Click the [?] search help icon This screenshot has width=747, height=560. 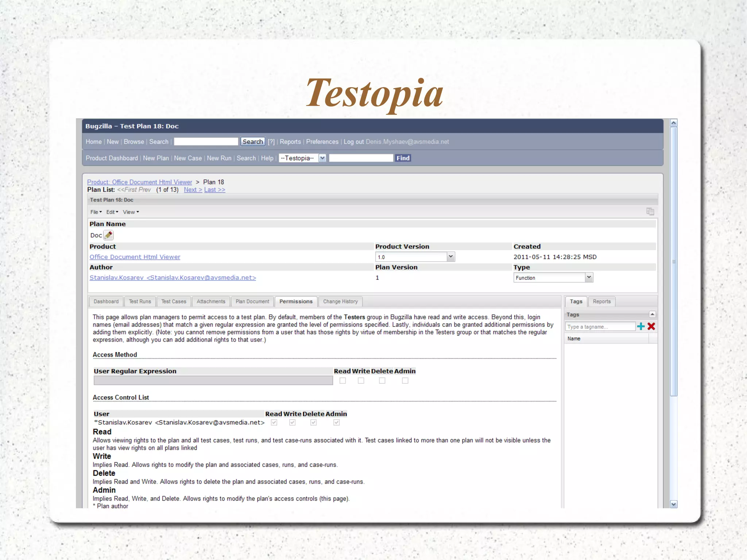coord(271,142)
